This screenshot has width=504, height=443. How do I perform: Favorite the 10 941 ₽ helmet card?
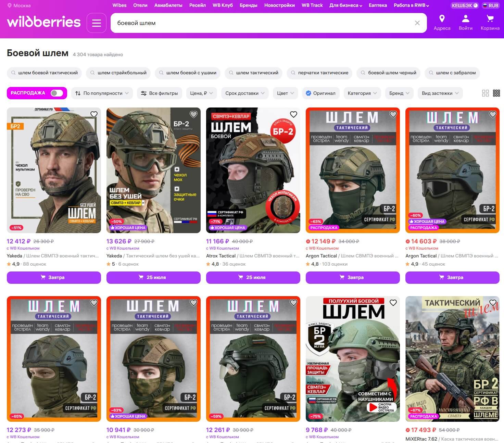click(x=193, y=303)
